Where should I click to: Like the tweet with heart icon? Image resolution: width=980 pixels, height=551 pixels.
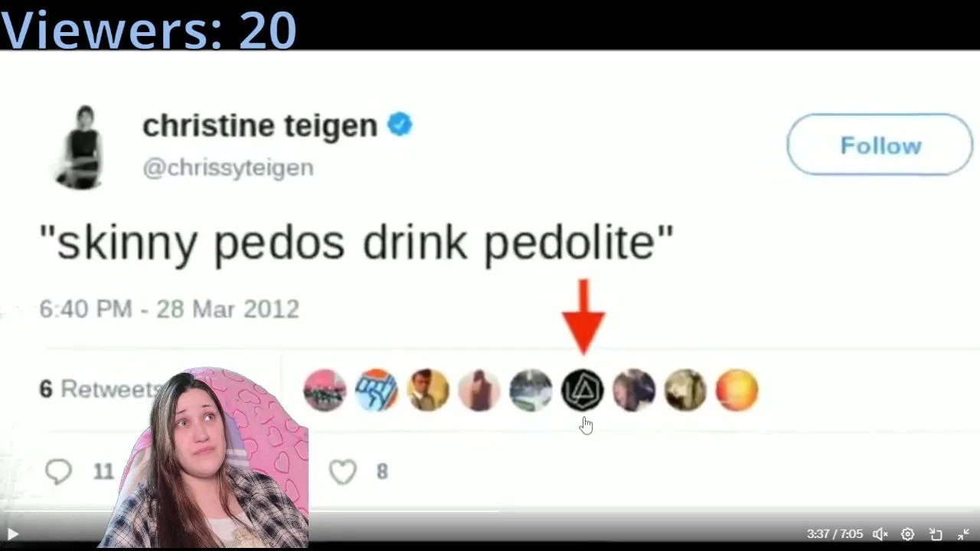point(343,471)
